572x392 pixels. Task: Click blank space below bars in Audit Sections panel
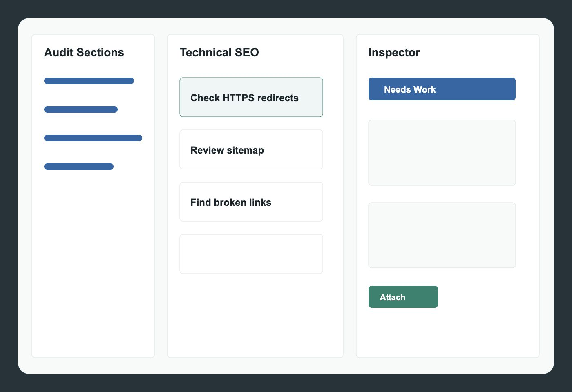point(93,261)
